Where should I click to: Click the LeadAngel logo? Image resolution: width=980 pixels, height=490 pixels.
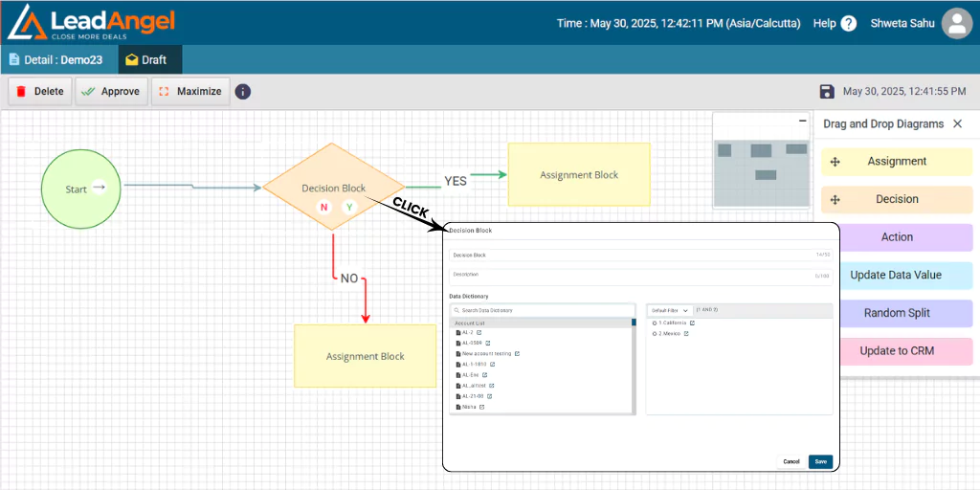pos(91,23)
